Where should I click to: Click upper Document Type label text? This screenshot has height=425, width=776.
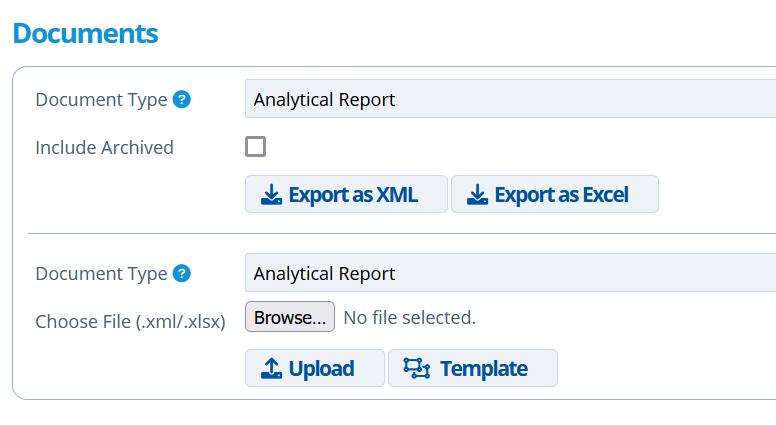(101, 100)
